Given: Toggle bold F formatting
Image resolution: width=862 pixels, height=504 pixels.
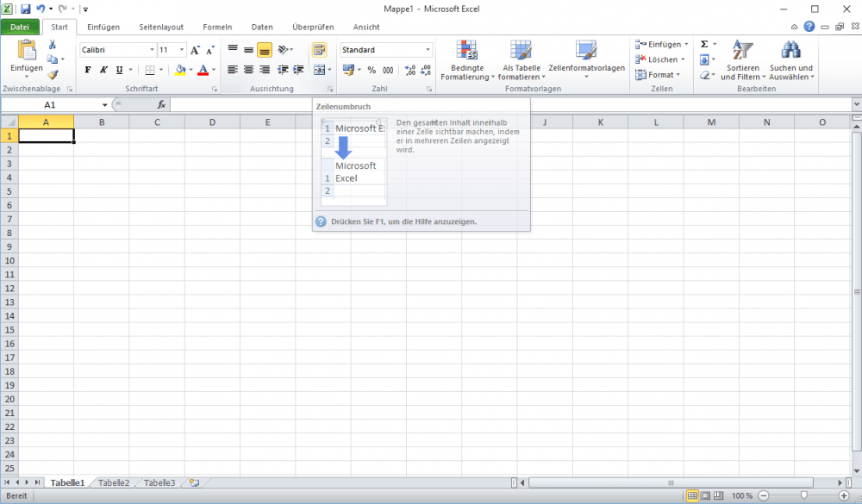Looking at the screenshot, I should coord(88,70).
